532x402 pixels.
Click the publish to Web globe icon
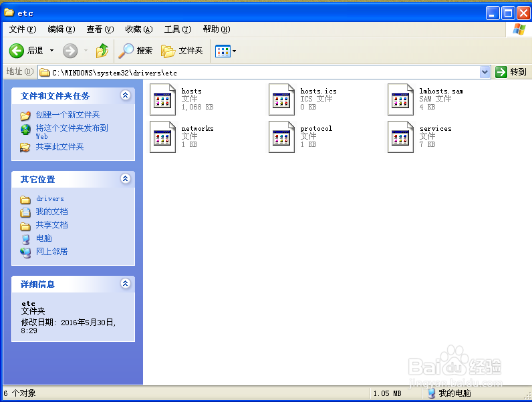click(x=25, y=130)
